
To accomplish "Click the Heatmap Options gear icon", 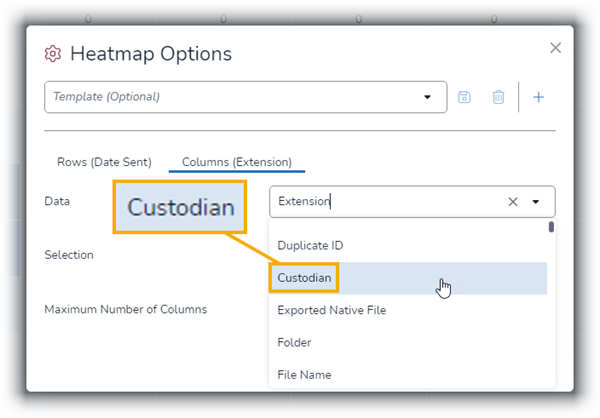I will (x=52, y=54).
